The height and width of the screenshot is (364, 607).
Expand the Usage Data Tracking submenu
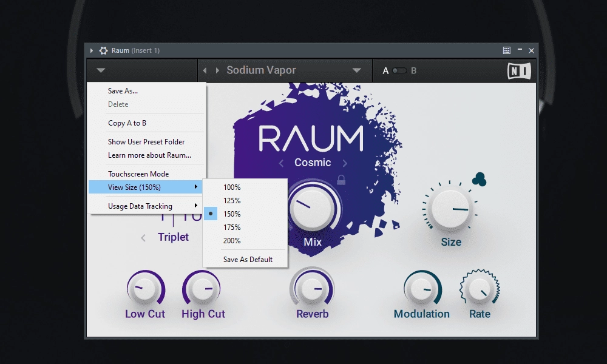[x=146, y=206]
